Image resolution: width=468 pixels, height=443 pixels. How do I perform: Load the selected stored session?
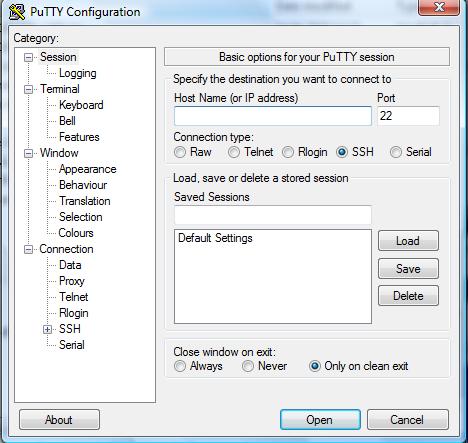point(408,241)
